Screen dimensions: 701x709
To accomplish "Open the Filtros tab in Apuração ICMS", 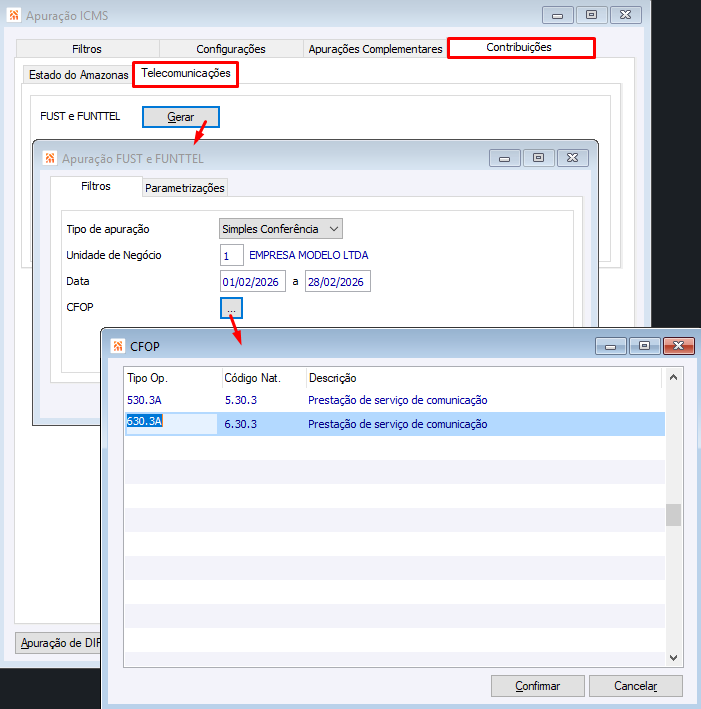I will [87, 49].
